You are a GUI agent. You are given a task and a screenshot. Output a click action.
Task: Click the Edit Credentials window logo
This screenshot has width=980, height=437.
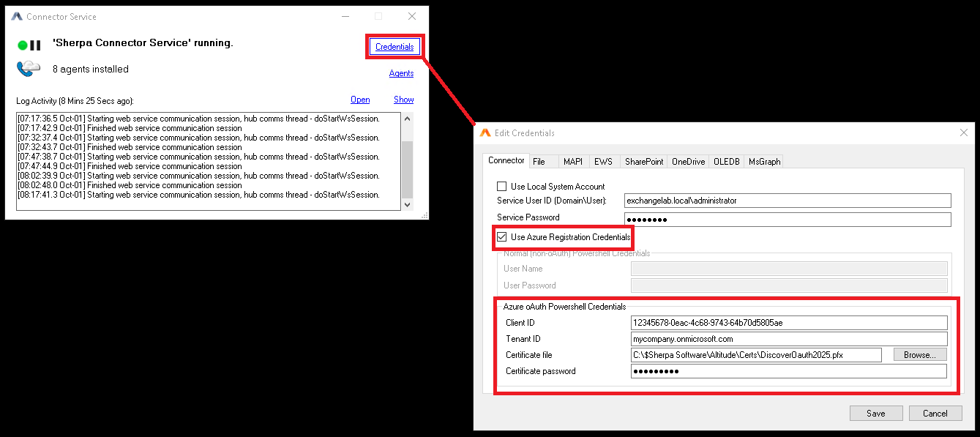pos(485,133)
